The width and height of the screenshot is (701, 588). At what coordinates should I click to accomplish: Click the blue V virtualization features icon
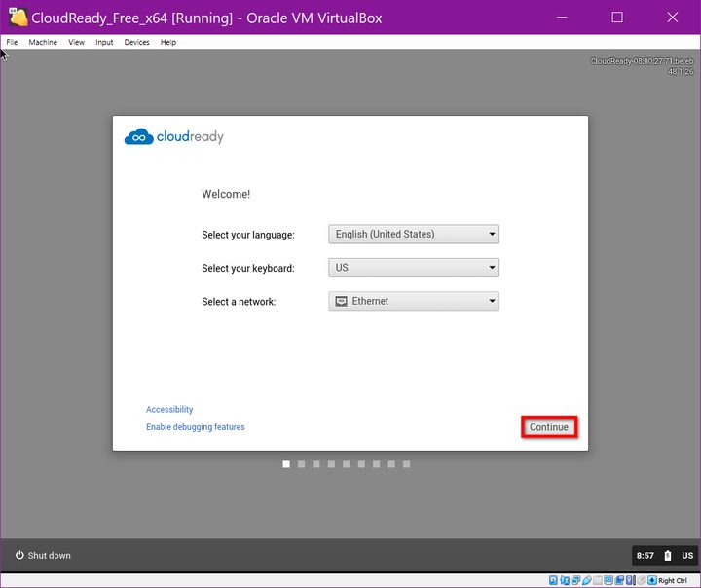point(629,580)
